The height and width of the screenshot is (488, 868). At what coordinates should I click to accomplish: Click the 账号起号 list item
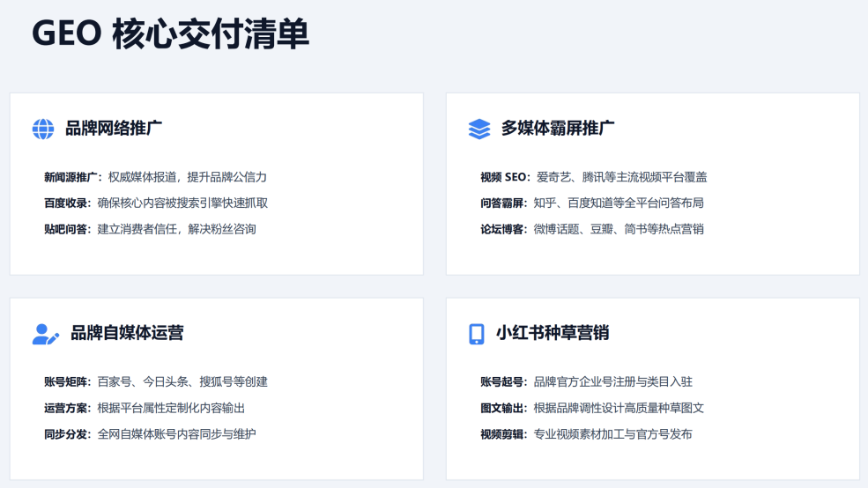tap(586, 381)
